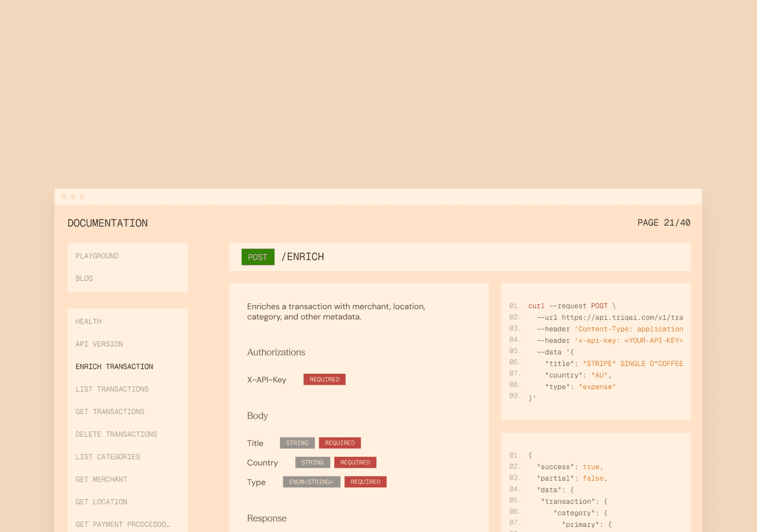757x532 pixels.
Task: Click the green POST method badge
Action: click(257, 257)
